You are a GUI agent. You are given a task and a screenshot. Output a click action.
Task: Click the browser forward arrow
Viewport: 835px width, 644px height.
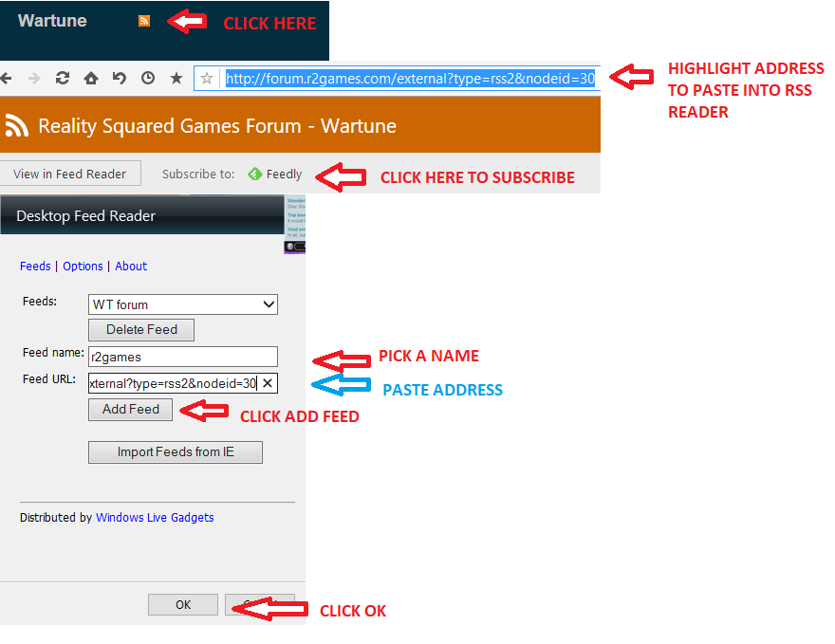click(x=34, y=79)
